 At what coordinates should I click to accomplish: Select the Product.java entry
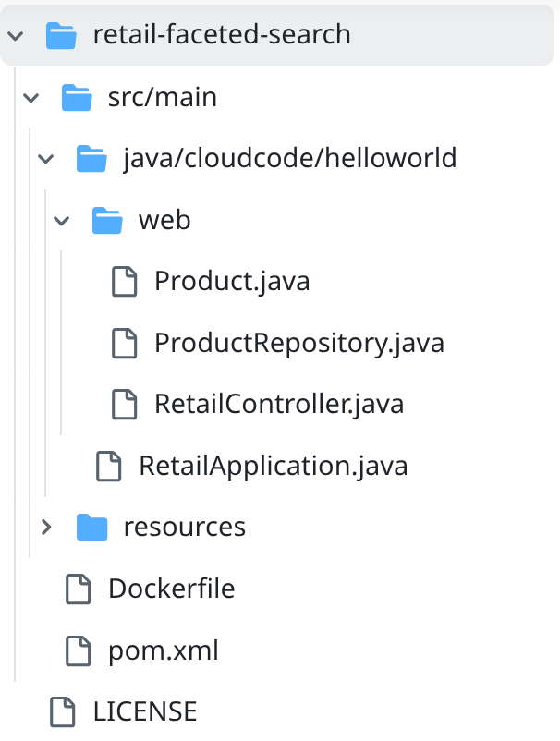click(x=231, y=281)
